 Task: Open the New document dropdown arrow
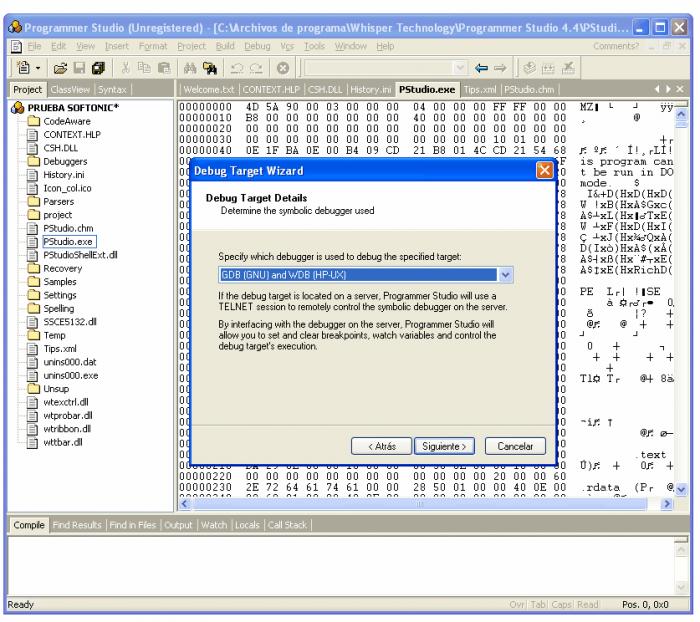tap(38, 68)
